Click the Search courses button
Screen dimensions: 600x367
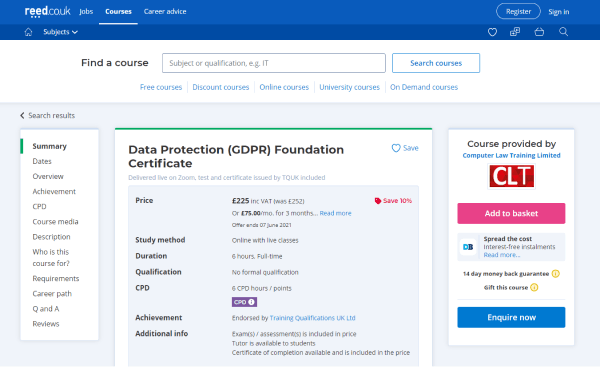436,63
